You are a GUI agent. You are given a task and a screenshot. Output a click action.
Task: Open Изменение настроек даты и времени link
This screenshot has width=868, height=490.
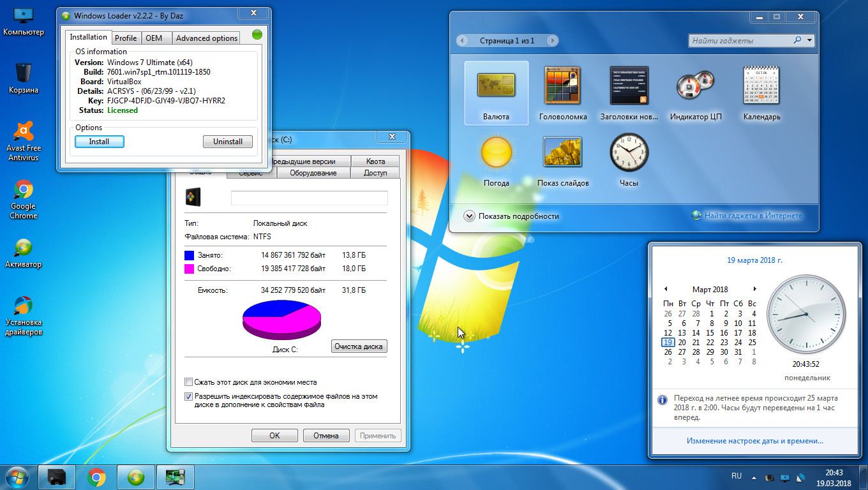tap(755, 441)
